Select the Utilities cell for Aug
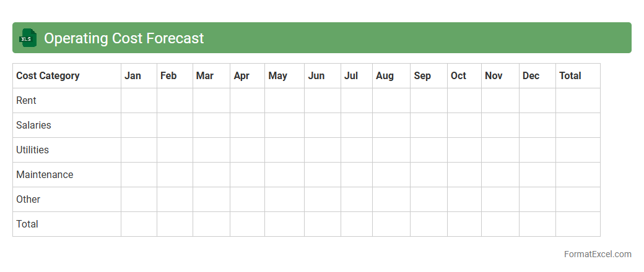The image size is (644, 272). [x=391, y=150]
